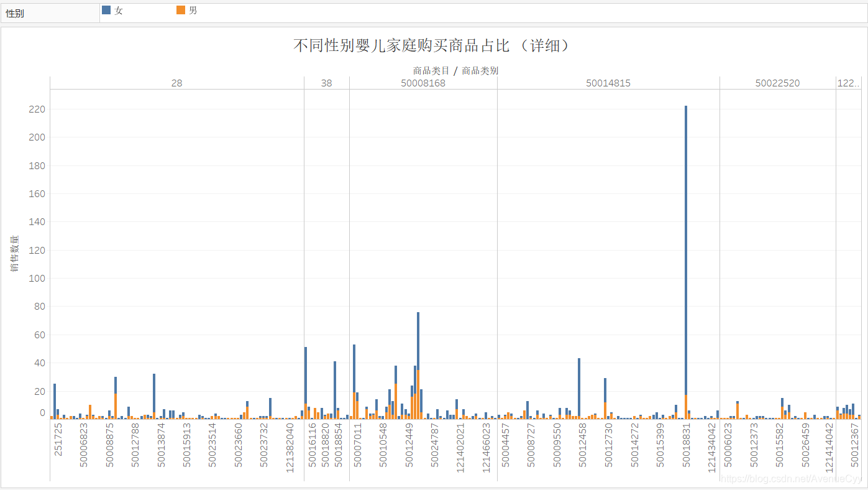Click x-axis label 50026459
This screenshot has width=868, height=490.
click(805, 445)
